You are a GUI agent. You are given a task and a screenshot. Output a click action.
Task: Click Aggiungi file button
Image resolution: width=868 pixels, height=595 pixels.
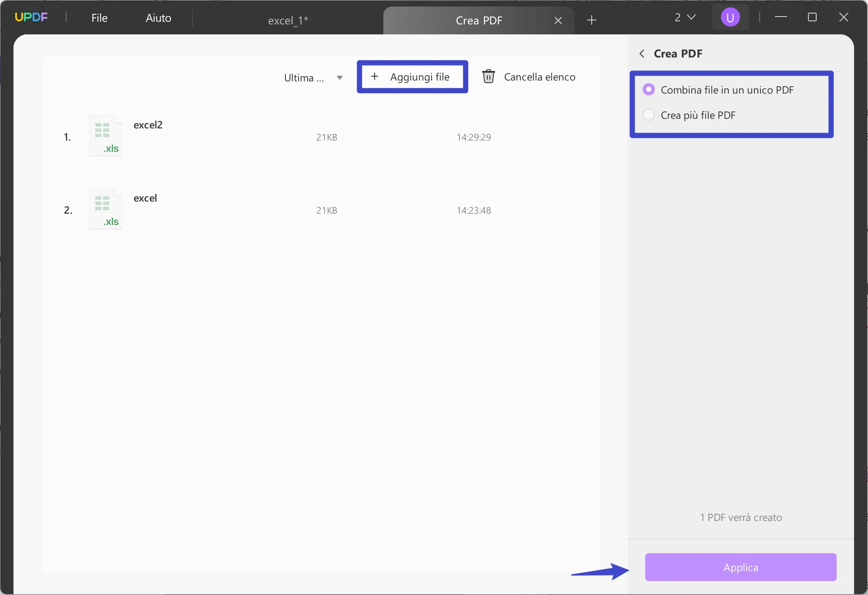point(412,77)
